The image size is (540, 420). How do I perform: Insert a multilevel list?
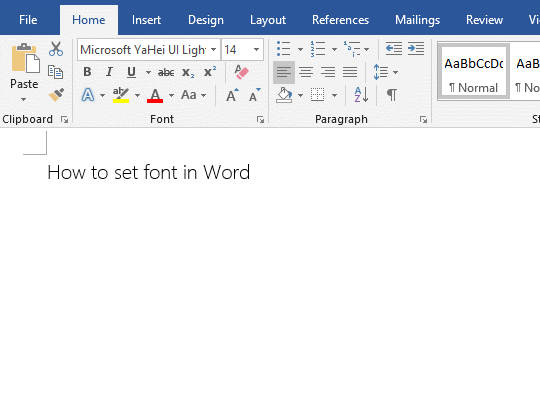[352, 49]
